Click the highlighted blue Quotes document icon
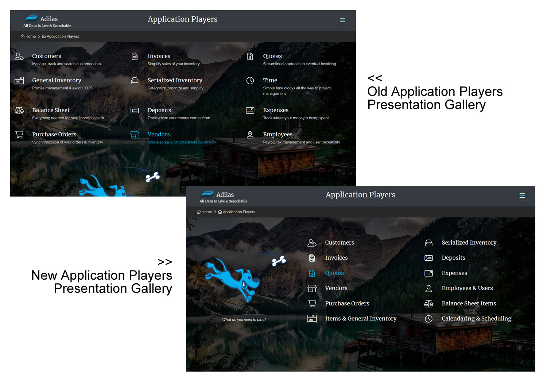 pos(312,273)
